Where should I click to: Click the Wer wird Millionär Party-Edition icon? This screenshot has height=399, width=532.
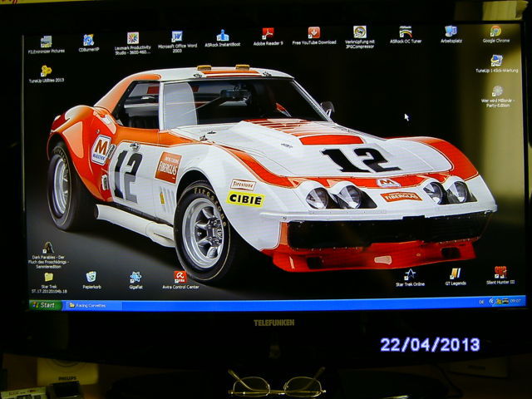pyautogui.click(x=498, y=97)
